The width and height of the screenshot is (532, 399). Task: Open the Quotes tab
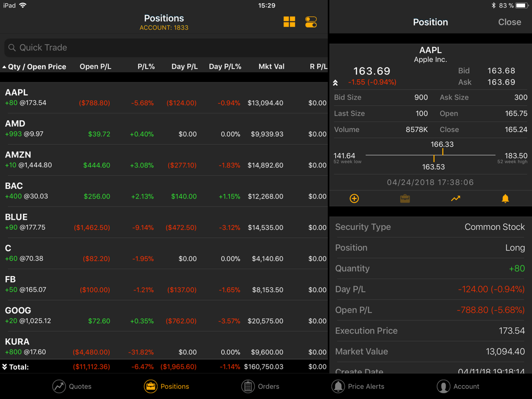(x=72, y=386)
